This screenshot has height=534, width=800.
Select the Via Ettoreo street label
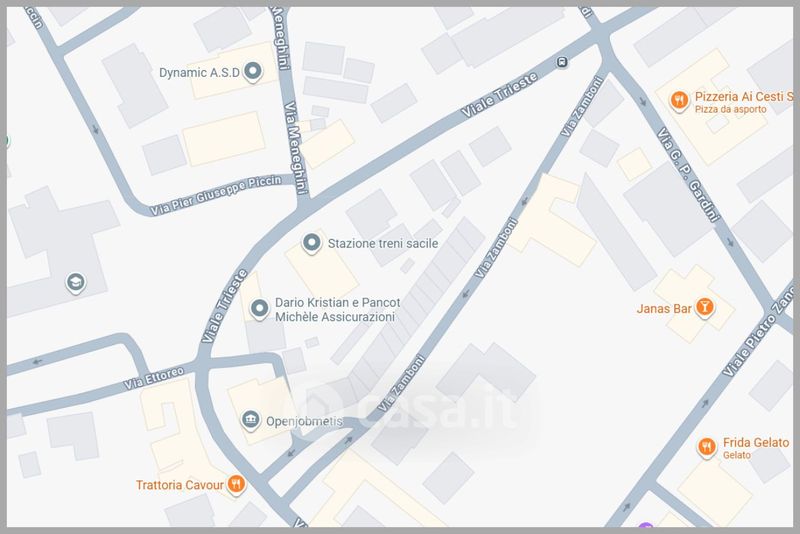(154, 378)
